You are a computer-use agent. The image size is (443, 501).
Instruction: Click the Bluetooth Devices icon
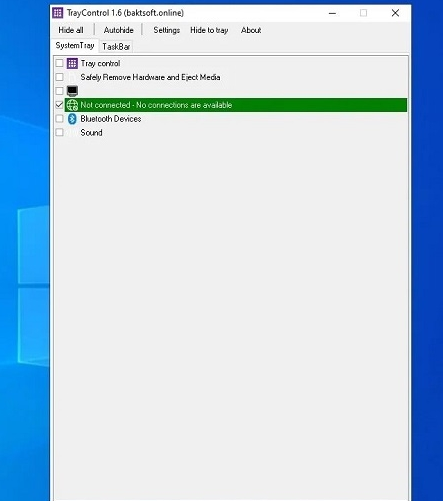pyautogui.click(x=72, y=119)
